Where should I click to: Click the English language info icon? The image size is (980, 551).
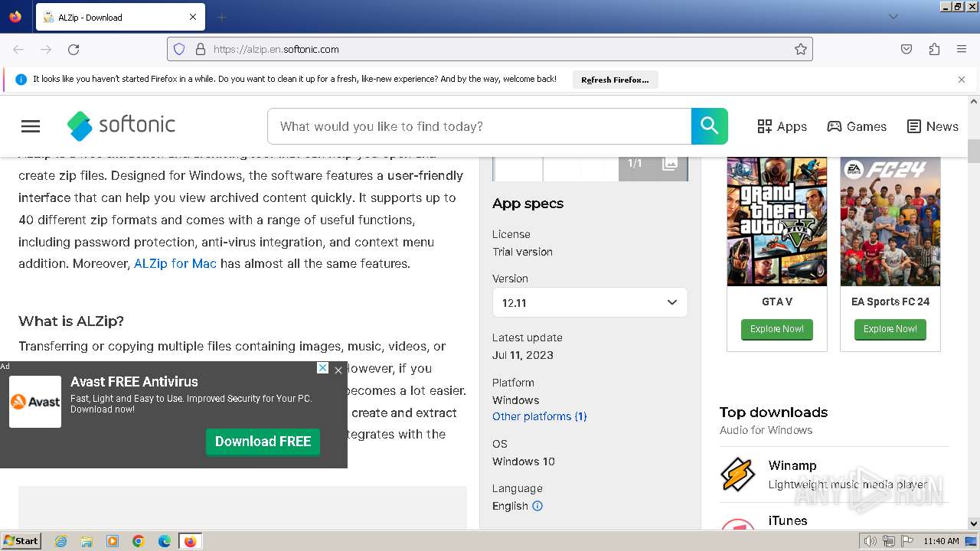click(x=537, y=506)
